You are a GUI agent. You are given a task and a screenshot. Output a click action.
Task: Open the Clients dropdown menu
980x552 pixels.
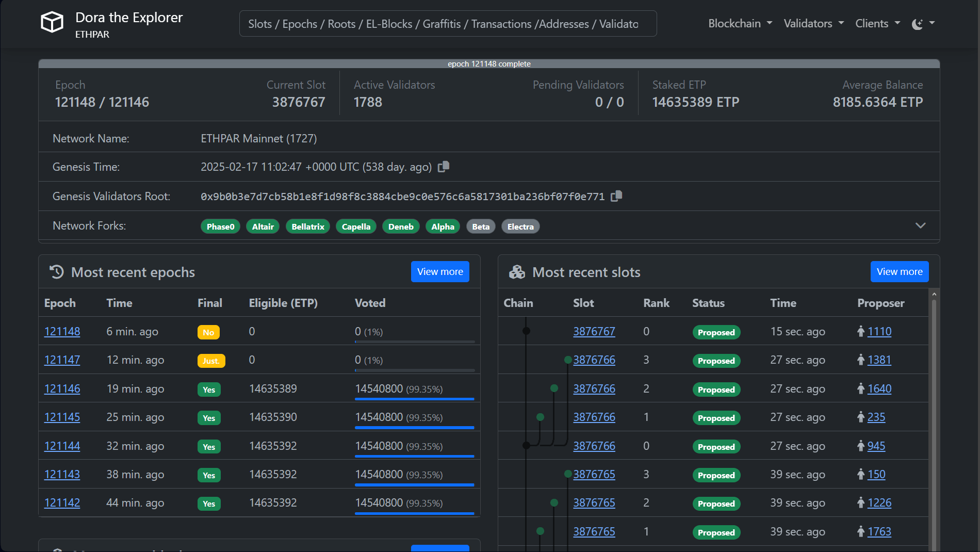878,24
